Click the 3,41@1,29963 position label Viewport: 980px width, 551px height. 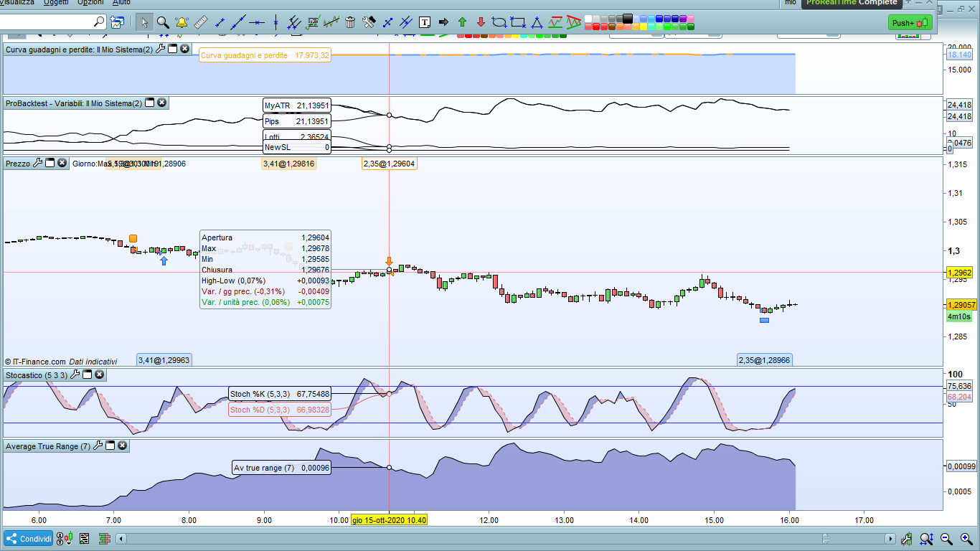click(164, 359)
